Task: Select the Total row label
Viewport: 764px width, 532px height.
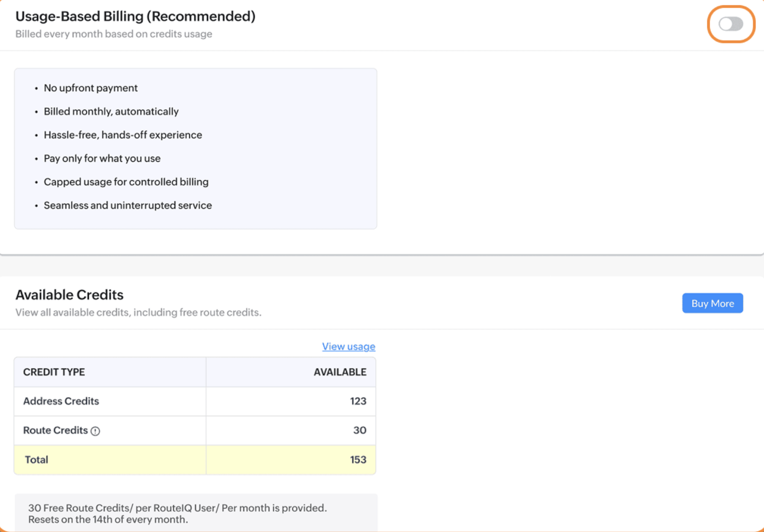Action: click(36, 460)
